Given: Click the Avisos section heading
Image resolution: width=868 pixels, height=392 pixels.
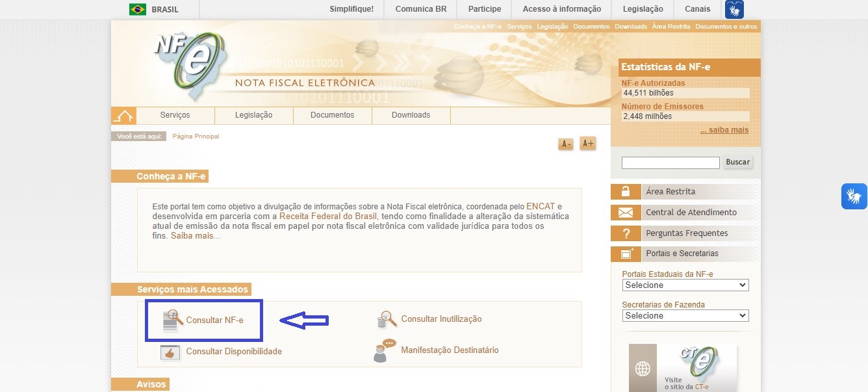Looking at the screenshot, I should [x=151, y=384].
